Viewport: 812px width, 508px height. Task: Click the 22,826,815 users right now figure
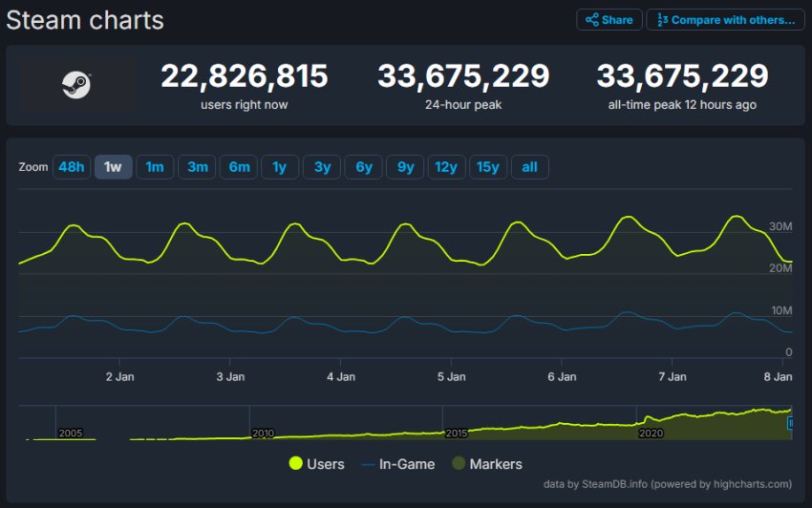(245, 76)
